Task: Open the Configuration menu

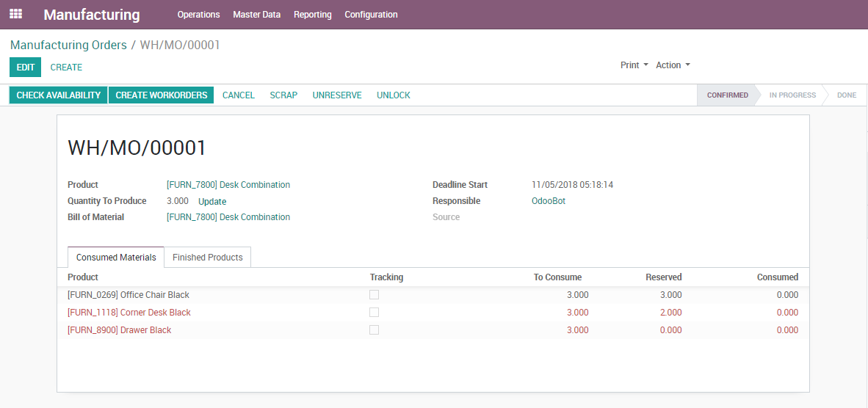Action: point(371,15)
